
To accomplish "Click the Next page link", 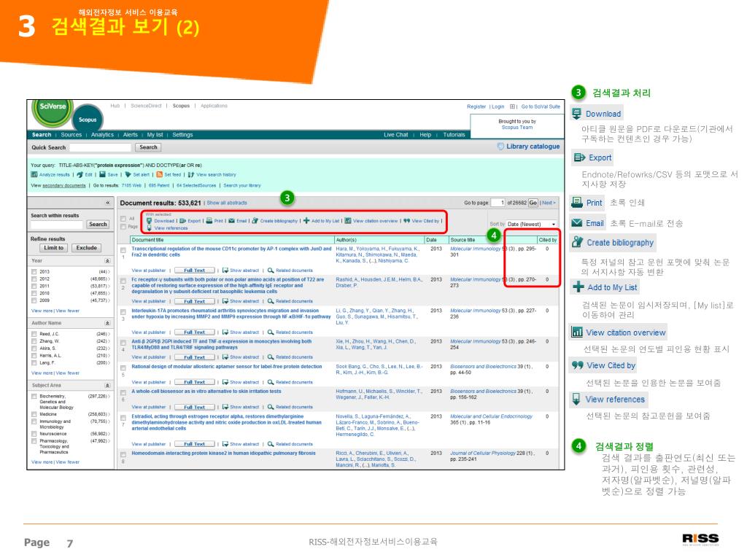I will [x=549, y=203].
